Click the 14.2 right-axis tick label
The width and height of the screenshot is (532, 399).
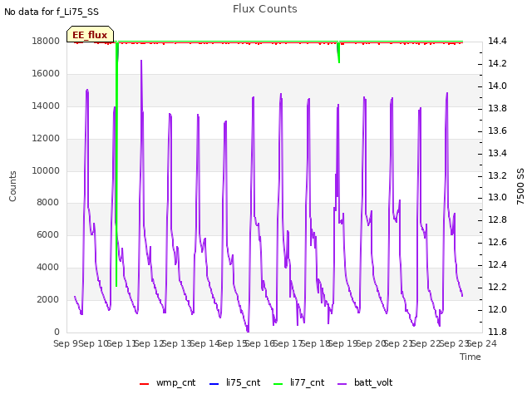point(497,64)
